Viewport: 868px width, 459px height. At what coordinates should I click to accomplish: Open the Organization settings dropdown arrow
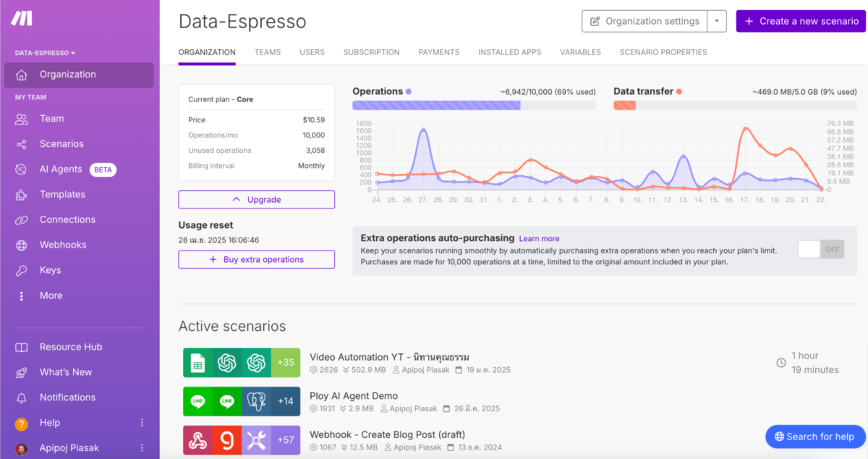pos(716,21)
